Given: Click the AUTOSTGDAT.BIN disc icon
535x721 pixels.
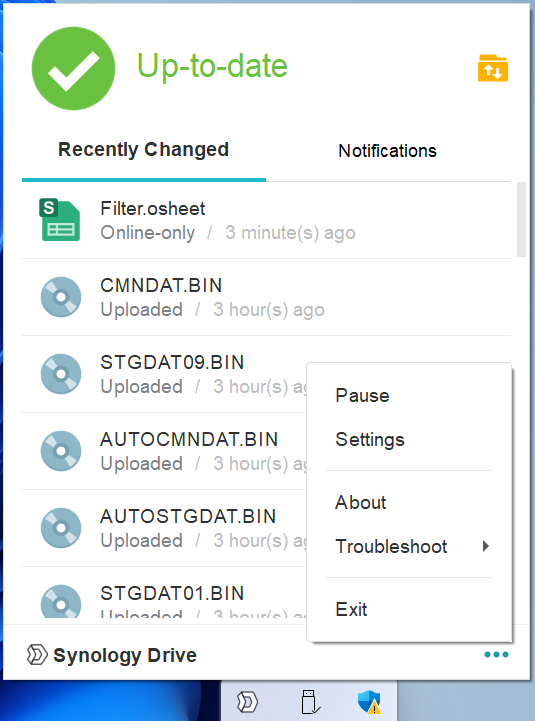Looking at the screenshot, I should (61, 527).
